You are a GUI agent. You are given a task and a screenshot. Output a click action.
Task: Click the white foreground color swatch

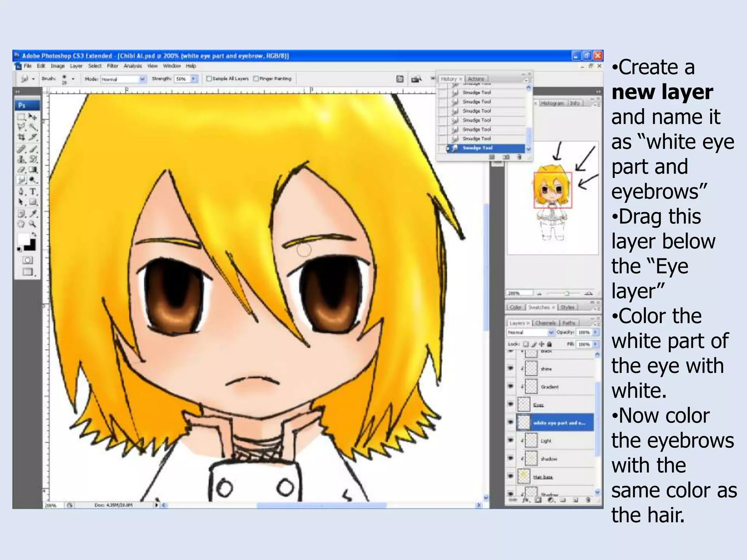(x=23, y=239)
